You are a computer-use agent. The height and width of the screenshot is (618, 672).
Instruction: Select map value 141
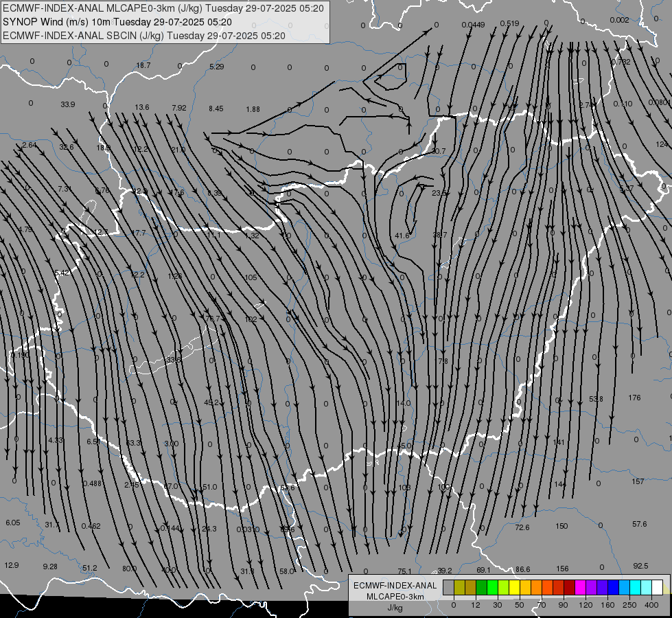click(559, 442)
